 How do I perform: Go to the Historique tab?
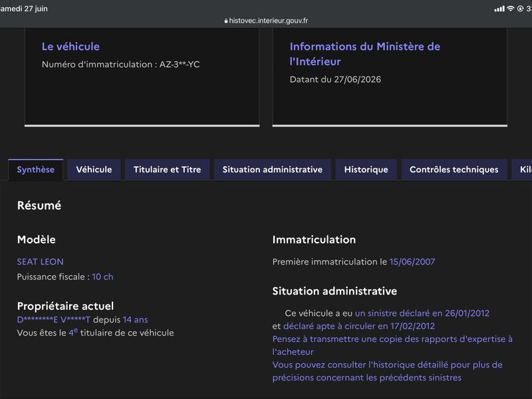click(x=366, y=170)
